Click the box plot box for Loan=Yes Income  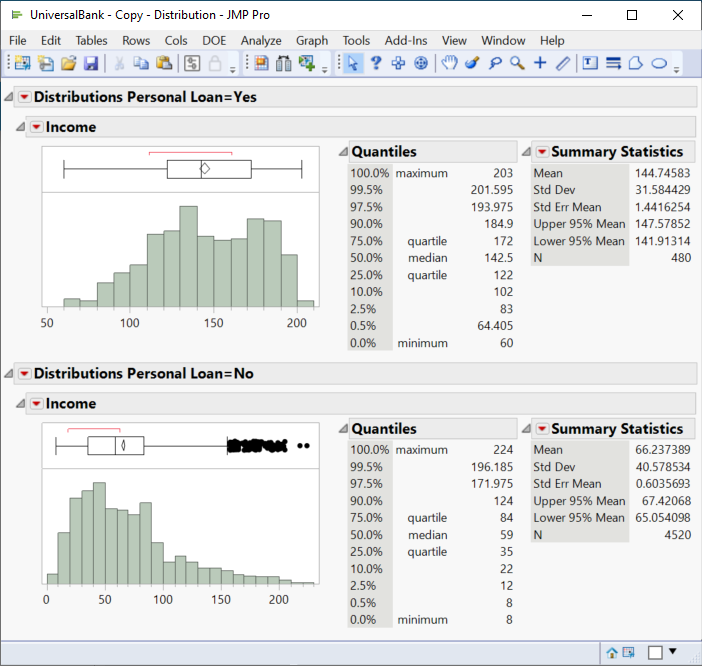coord(209,169)
